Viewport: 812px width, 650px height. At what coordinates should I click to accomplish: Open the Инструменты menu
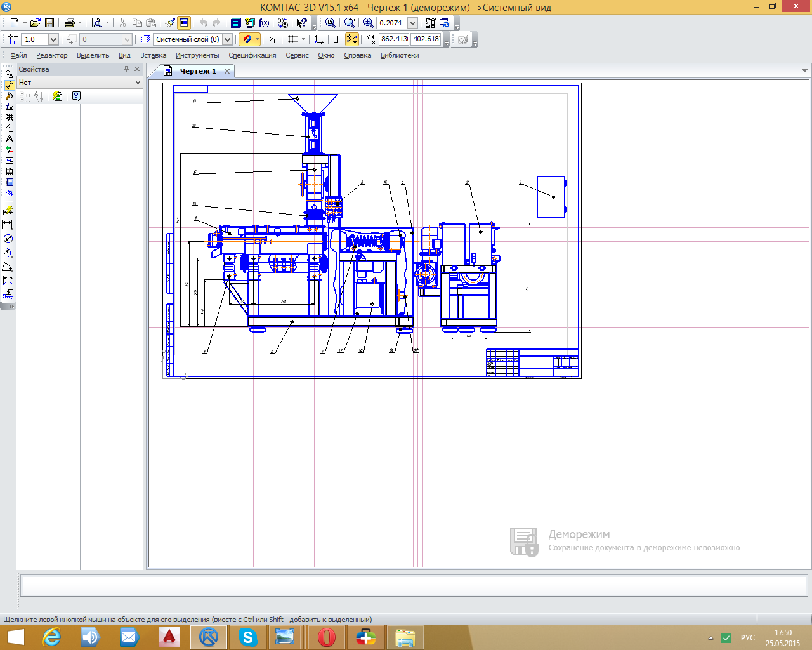point(197,55)
